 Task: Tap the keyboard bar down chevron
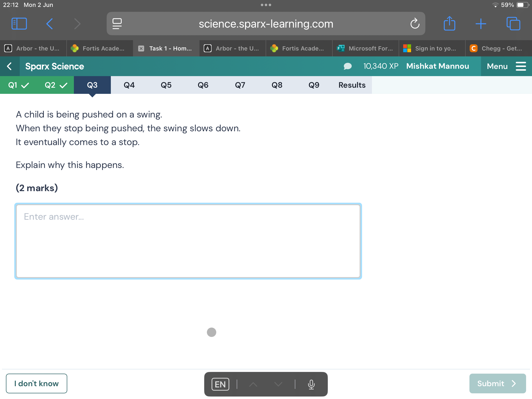pyautogui.click(x=278, y=384)
